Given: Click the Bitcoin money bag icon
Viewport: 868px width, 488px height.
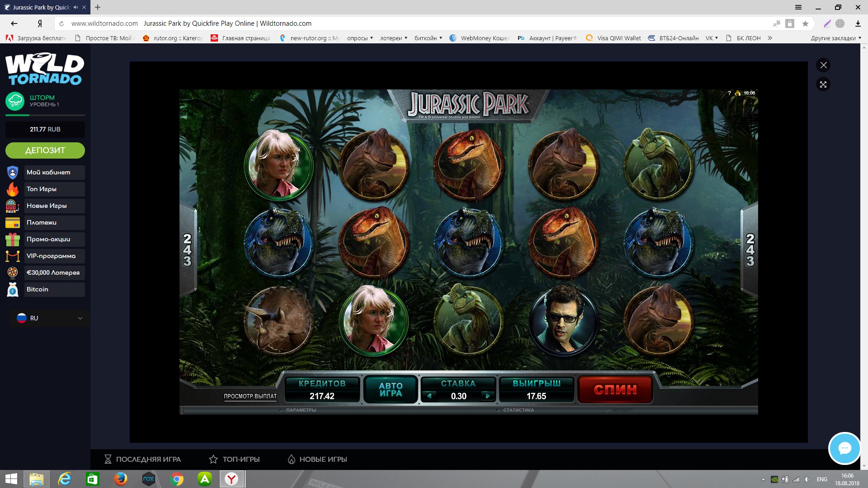Looking at the screenshot, I should pyautogui.click(x=13, y=290).
